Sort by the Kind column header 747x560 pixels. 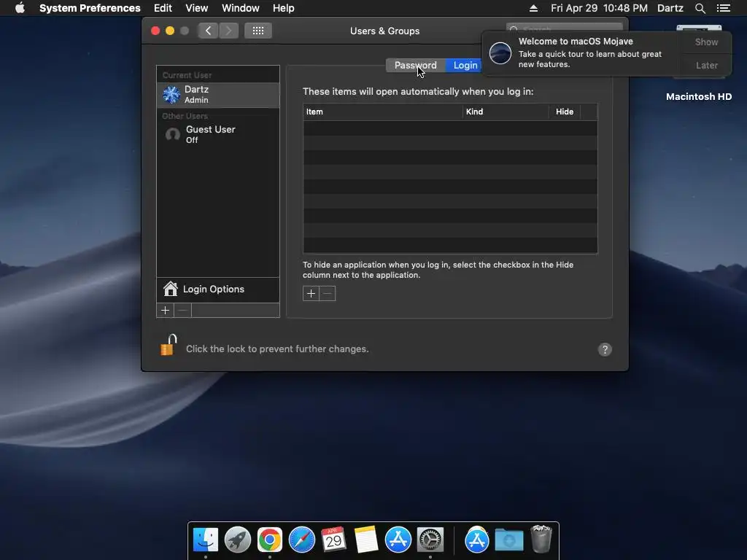click(506, 112)
